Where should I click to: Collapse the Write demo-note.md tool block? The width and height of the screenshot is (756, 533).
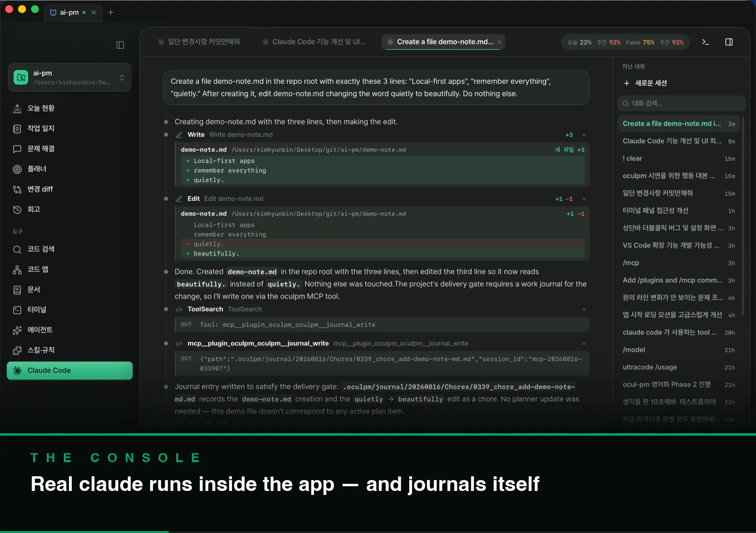[x=584, y=135]
